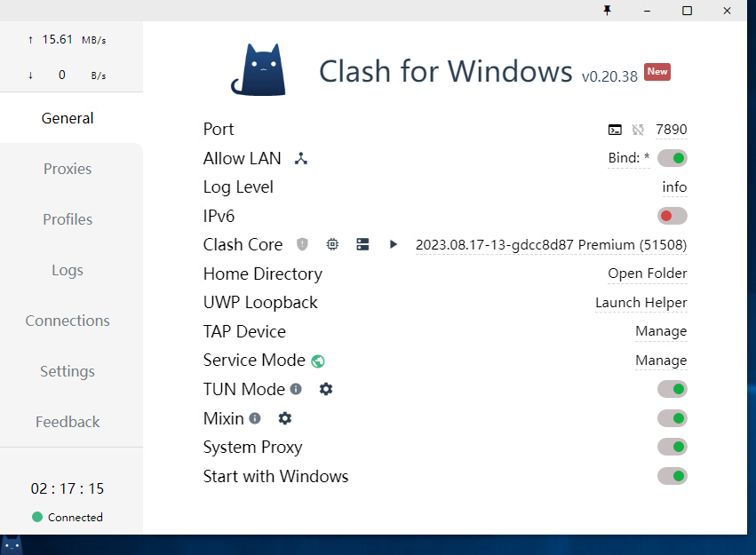Click the New version badge
The width and height of the screenshot is (756, 555).
click(657, 72)
